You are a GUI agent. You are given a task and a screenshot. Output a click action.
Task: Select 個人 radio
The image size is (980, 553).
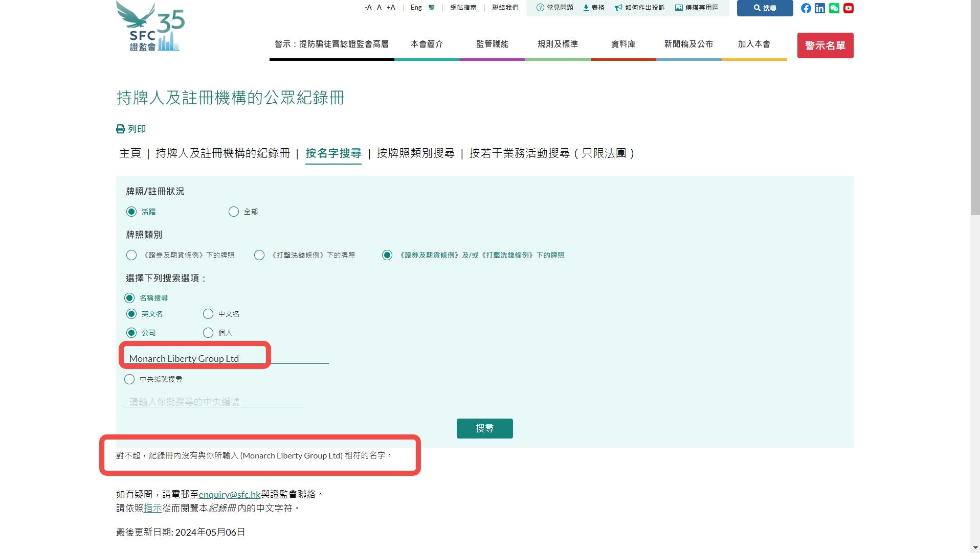point(208,333)
